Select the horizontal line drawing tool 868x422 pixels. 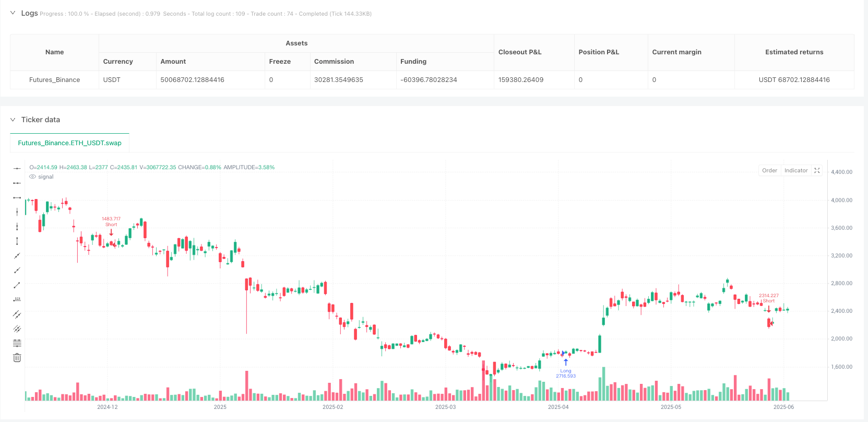click(x=17, y=168)
